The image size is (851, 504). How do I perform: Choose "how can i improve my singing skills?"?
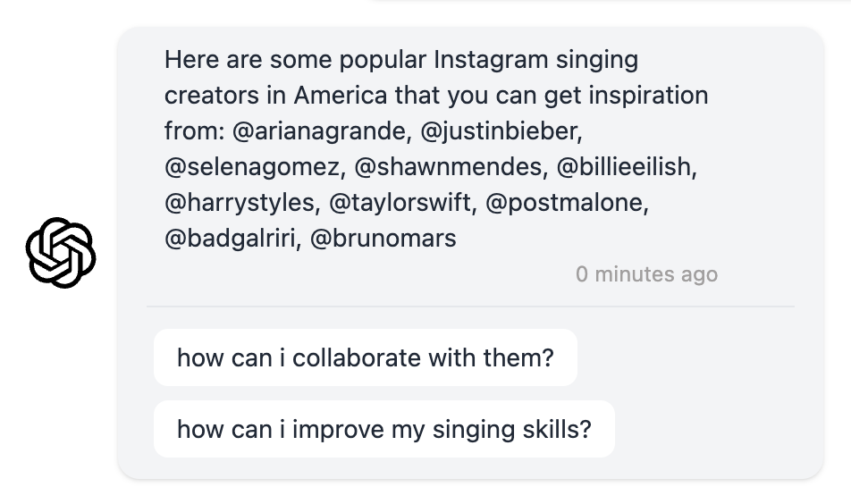pos(383,430)
